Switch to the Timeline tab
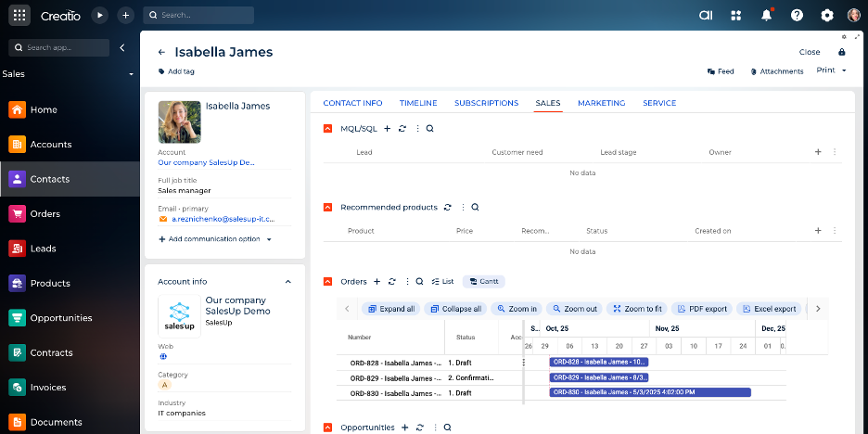868x434 pixels. coord(417,103)
